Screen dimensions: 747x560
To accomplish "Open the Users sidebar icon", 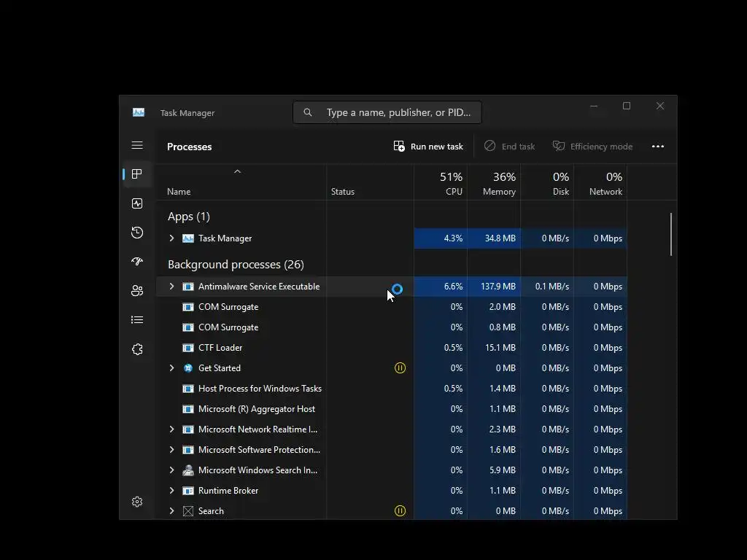I will pos(137,290).
